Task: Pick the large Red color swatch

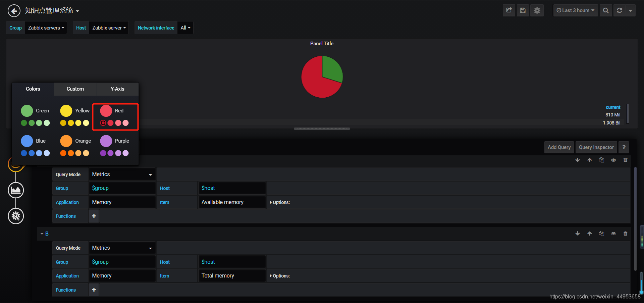Action: pos(106,111)
